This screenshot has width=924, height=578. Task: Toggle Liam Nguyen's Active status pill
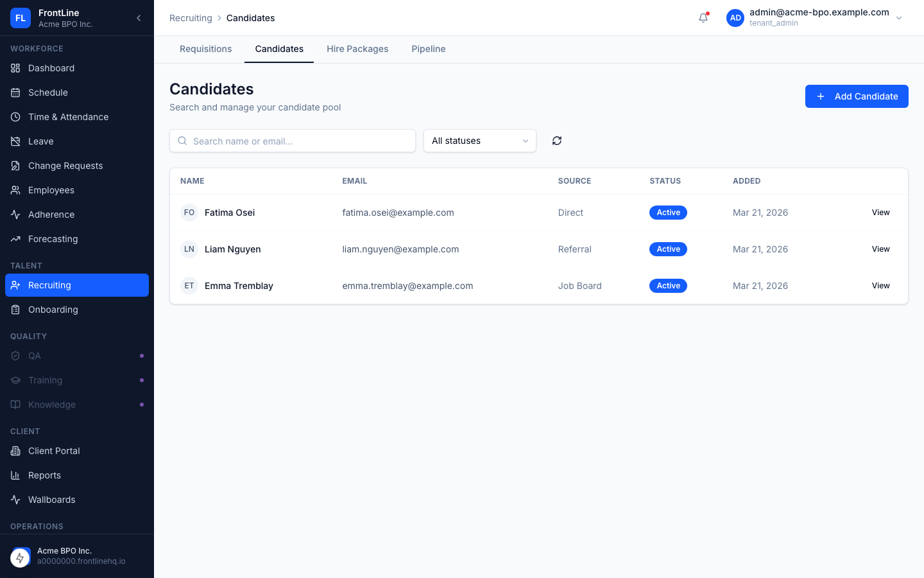668,249
